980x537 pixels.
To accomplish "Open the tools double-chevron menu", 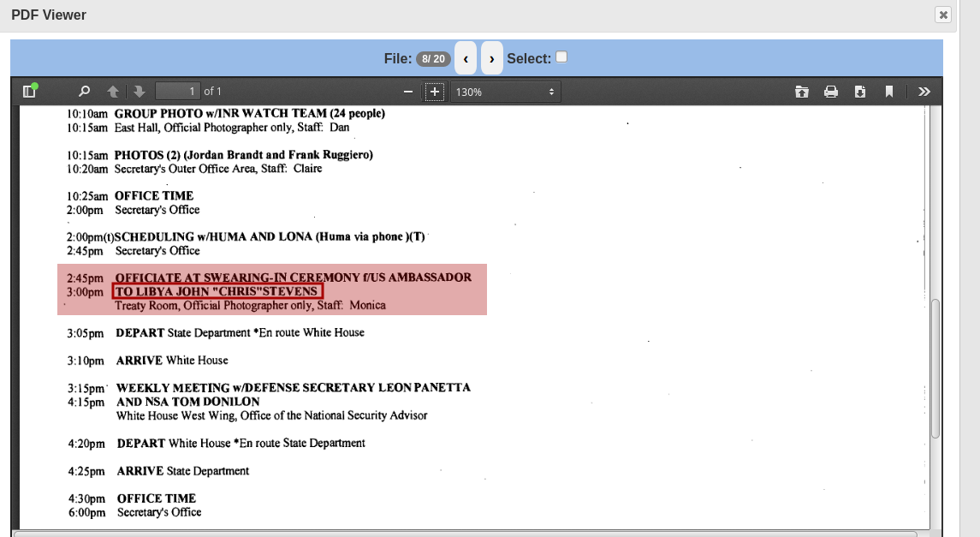I will coord(924,92).
